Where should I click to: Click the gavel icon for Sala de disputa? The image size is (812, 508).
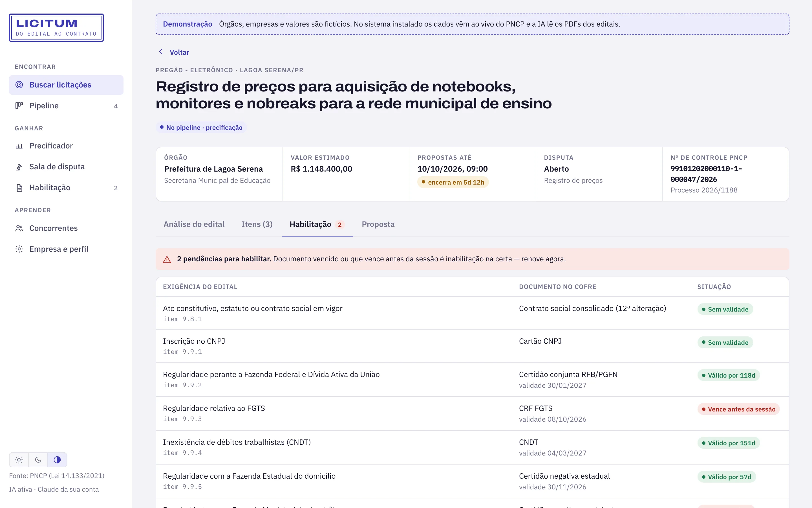19,167
